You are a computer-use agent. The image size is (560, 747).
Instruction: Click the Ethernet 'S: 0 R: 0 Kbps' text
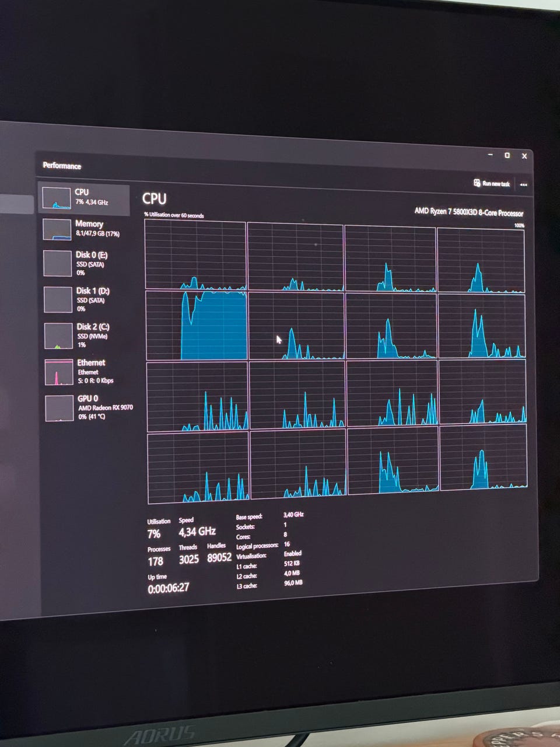click(96, 381)
